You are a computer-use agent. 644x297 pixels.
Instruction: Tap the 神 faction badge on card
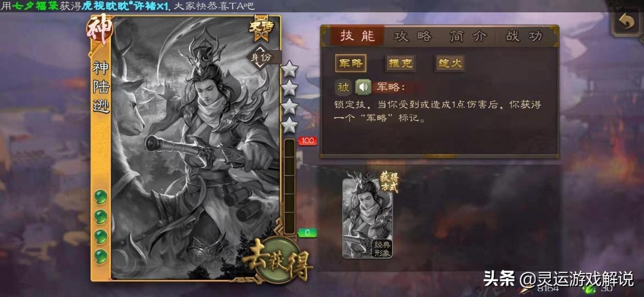tap(100, 30)
